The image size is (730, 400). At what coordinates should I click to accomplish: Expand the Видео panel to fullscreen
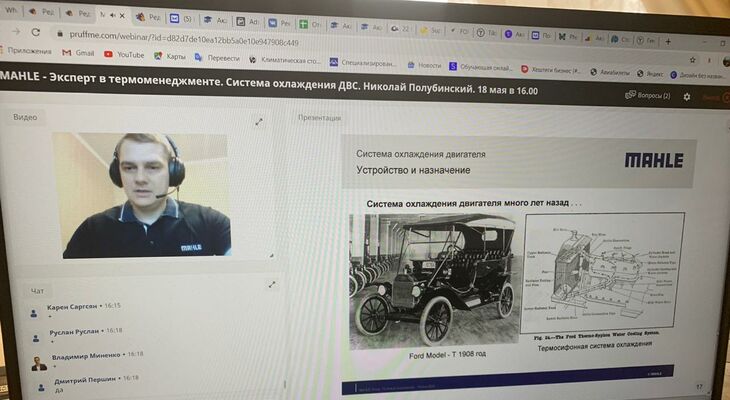[259, 122]
